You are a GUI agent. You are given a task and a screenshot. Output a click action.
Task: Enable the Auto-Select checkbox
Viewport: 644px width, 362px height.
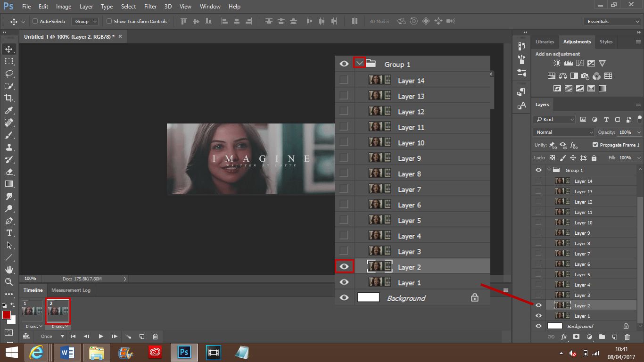pyautogui.click(x=35, y=21)
